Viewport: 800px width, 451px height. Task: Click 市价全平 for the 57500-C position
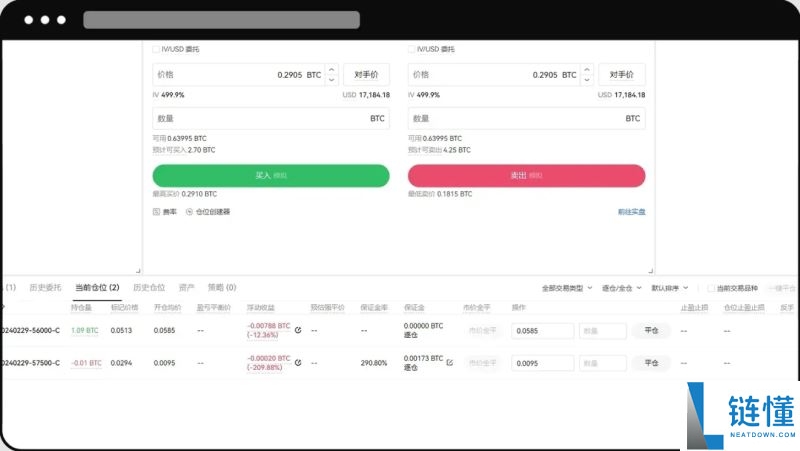(482, 363)
